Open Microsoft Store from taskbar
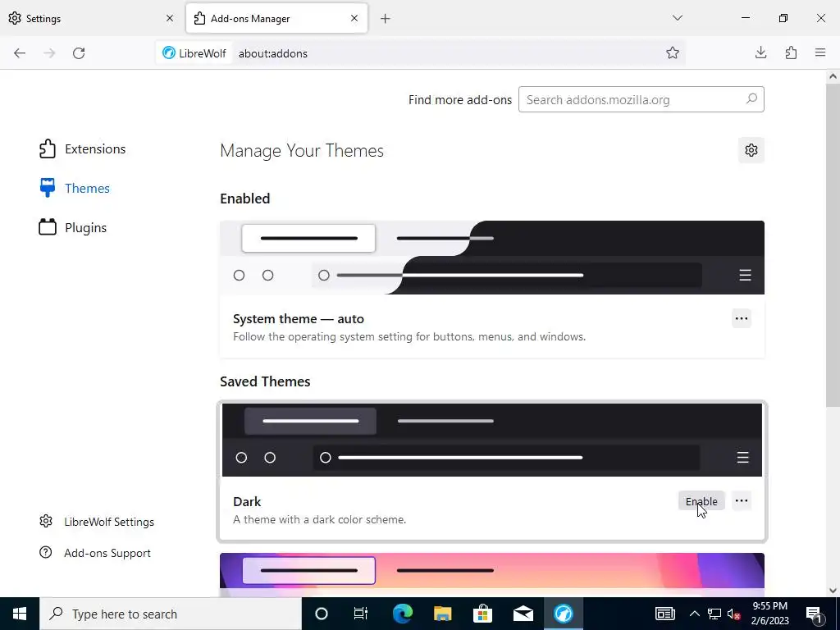The image size is (840, 630). click(482, 614)
